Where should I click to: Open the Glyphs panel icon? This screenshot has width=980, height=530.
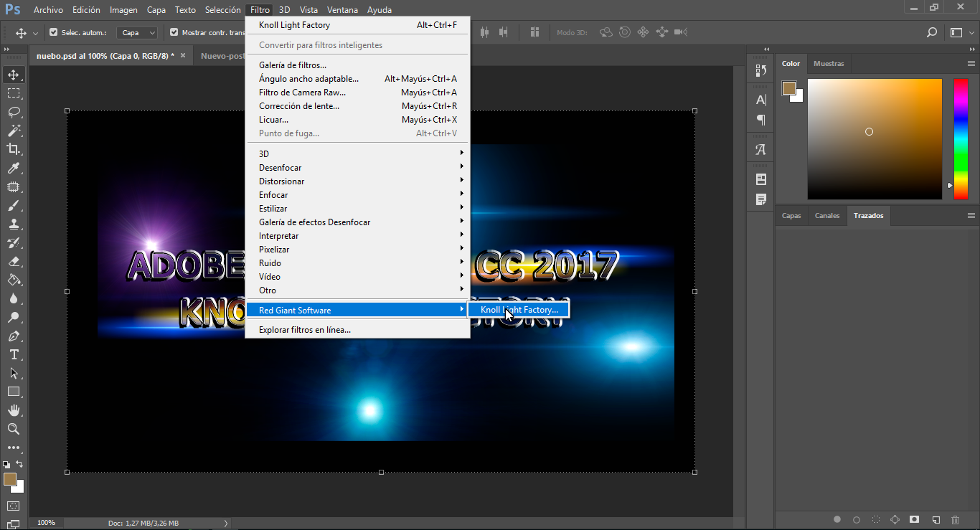pyautogui.click(x=761, y=150)
